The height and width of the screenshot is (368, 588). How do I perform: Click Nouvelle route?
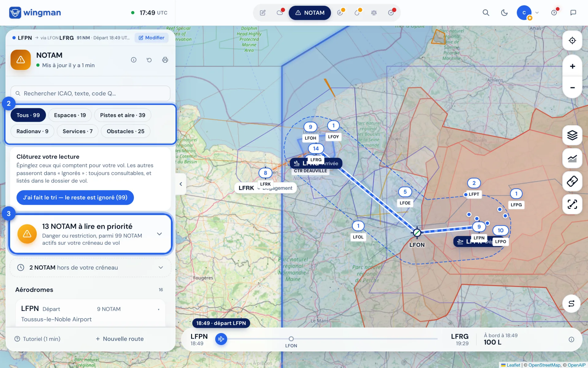(x=120, y=339)
